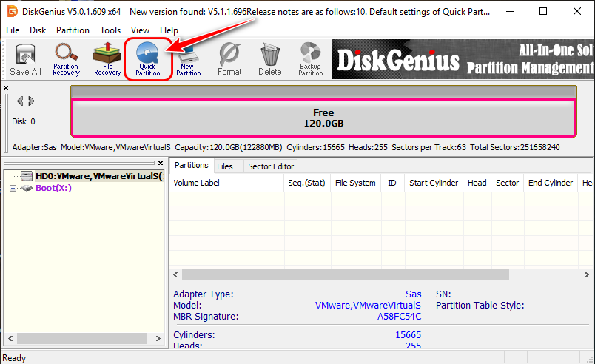Click the Head column header

[x=477, y=183]
